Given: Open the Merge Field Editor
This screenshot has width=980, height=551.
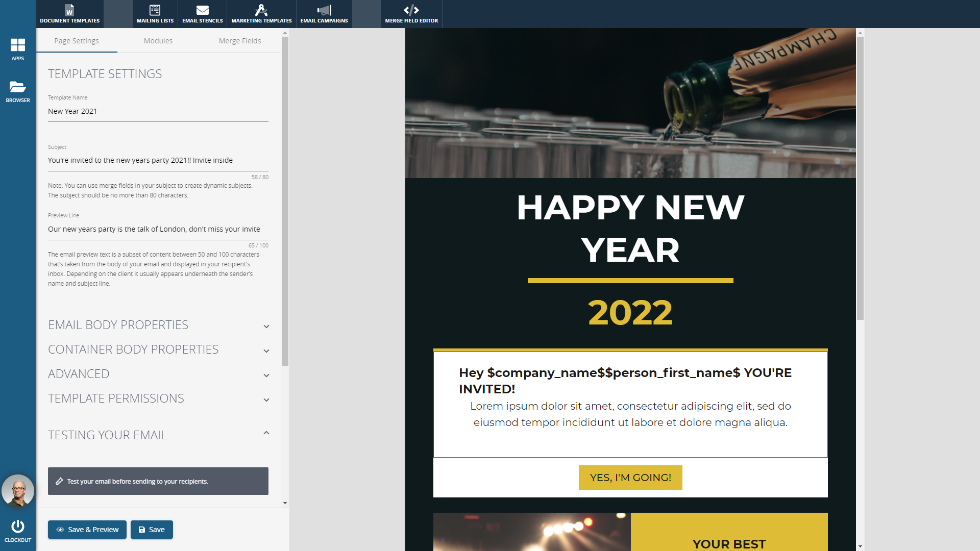Looking at the screenshot, I should [411, 14].
